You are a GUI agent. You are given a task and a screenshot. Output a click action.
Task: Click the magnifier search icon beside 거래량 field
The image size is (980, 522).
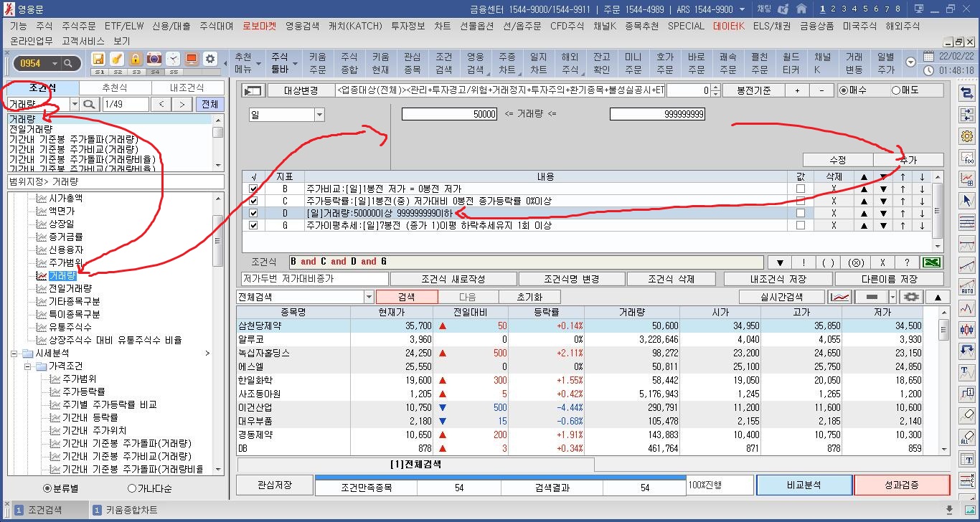click(x=90, y=105)
